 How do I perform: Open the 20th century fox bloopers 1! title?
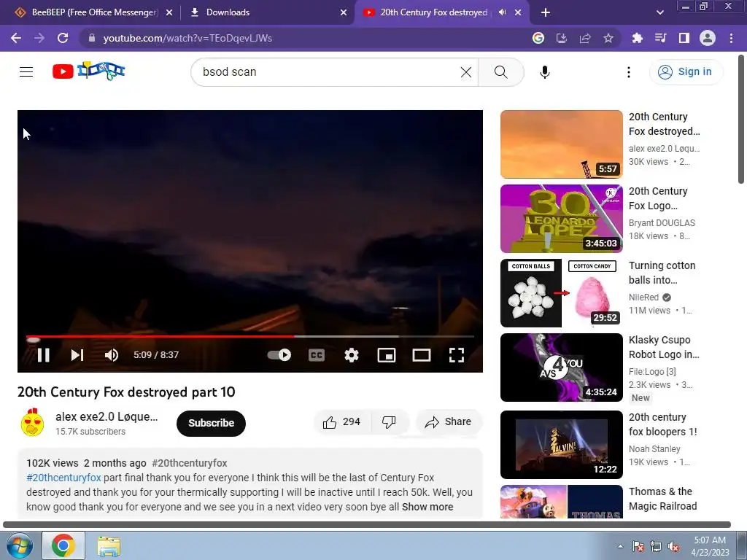(662, 424)
